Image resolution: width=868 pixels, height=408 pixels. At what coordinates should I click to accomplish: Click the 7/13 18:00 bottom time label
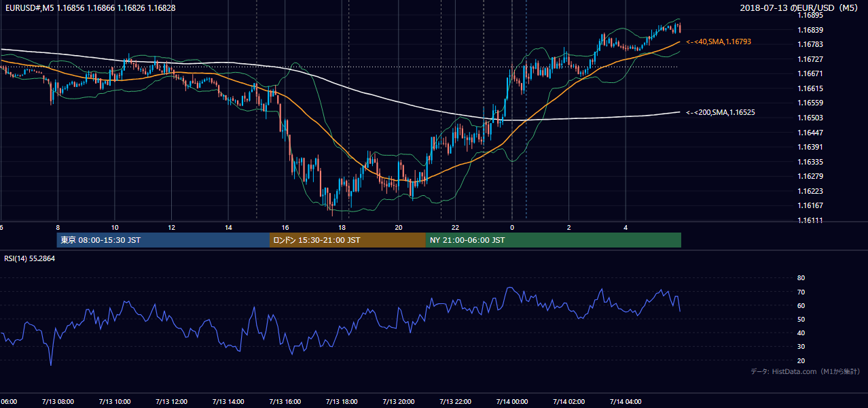point(342,402)
